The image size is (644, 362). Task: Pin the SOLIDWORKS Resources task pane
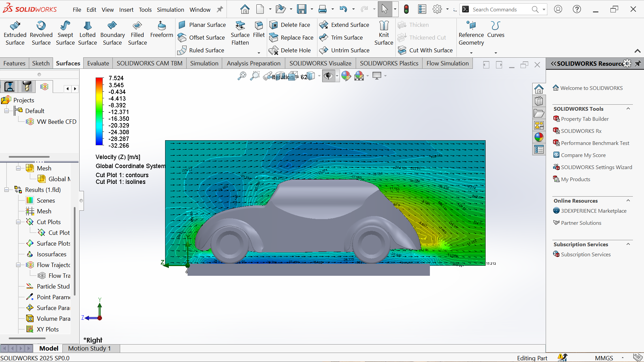click(638, 63)
